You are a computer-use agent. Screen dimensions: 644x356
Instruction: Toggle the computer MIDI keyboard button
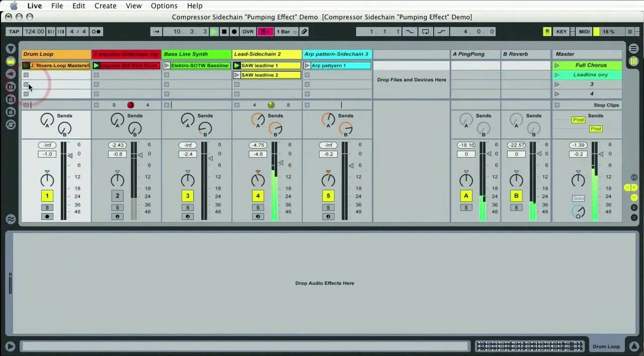547,32
